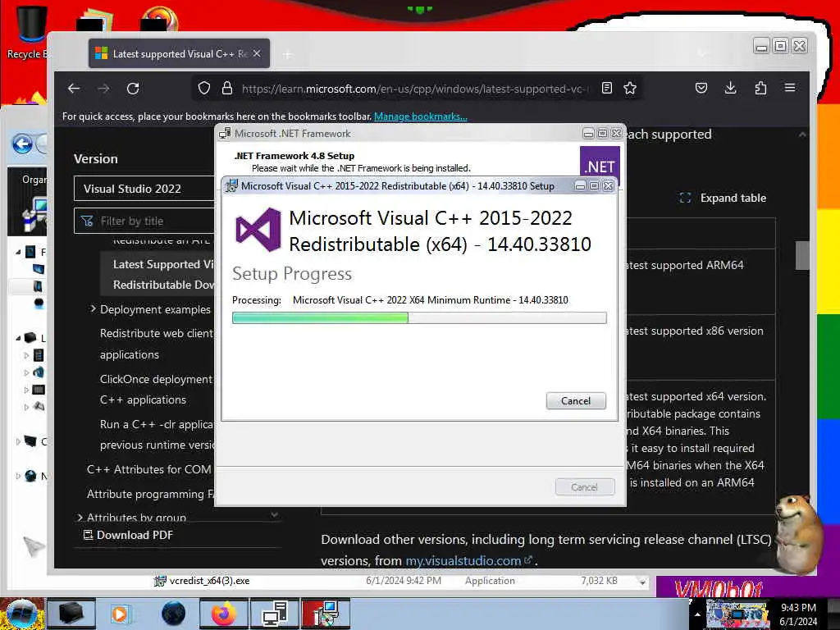Expand the N tree node in Explorer sidebar
The image size is (840, 630).
[18, 476]
